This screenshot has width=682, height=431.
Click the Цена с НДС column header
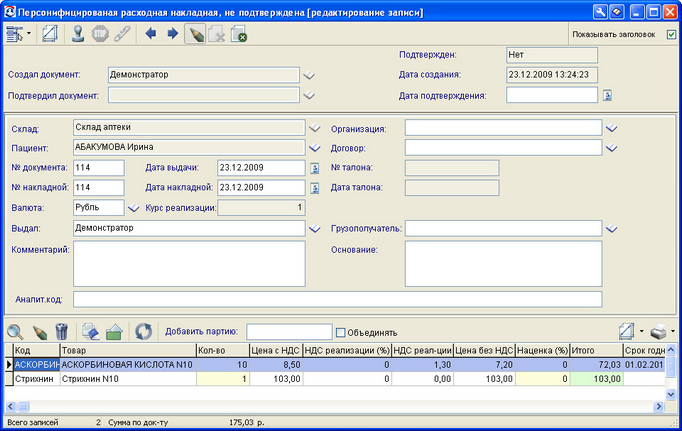click(x=276, y=351)
